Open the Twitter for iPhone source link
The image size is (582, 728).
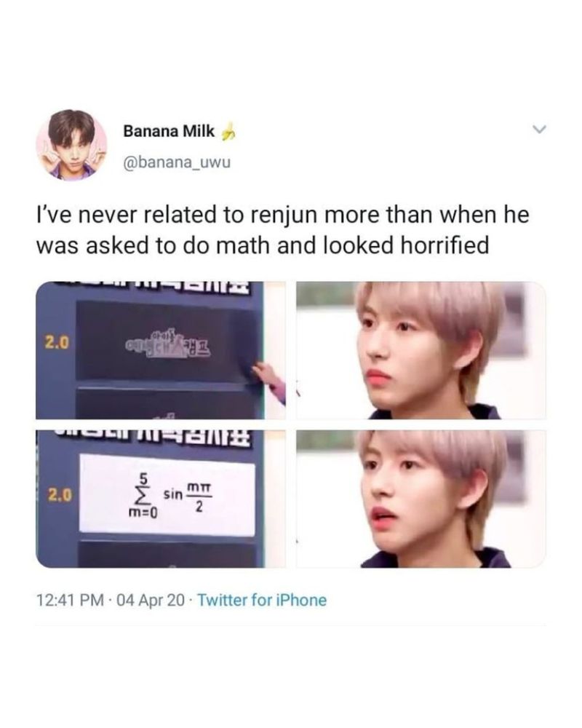point(262,600)
